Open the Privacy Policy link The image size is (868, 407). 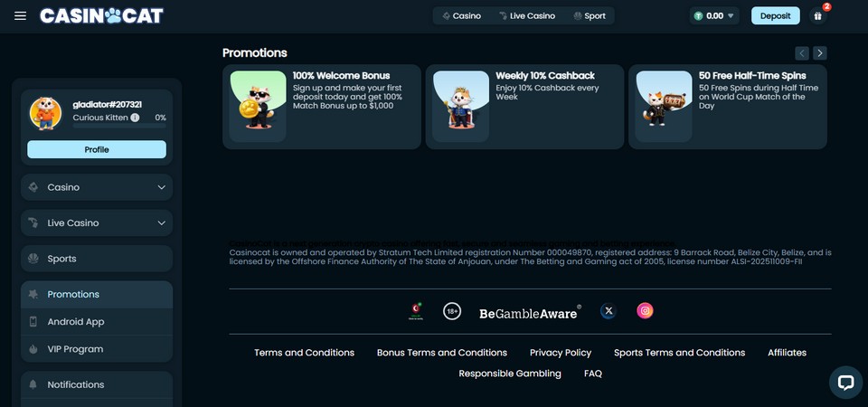pos(561,353)
